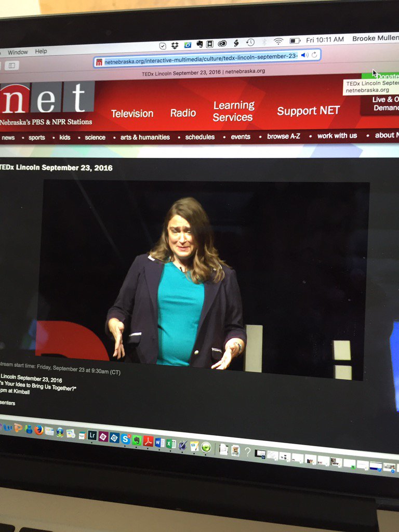
Task: Open the kids link
Action: (65, 137)
